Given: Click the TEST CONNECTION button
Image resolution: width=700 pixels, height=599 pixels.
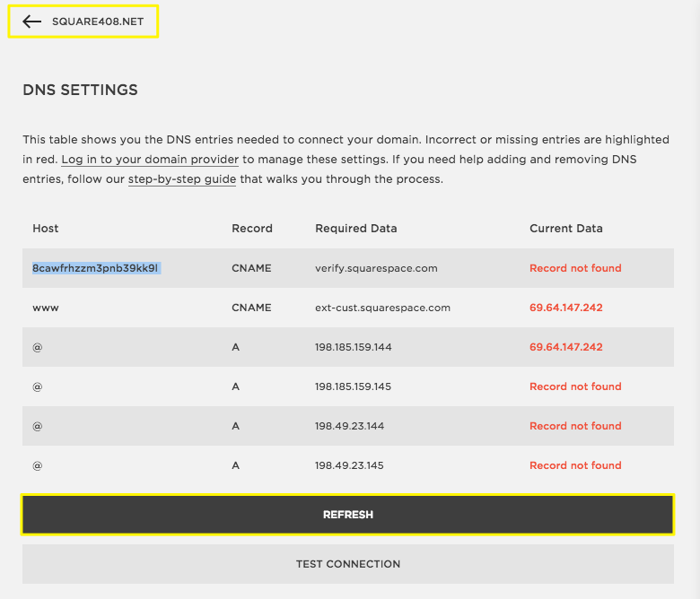Looking at the screenshot, I should [348, 564].
